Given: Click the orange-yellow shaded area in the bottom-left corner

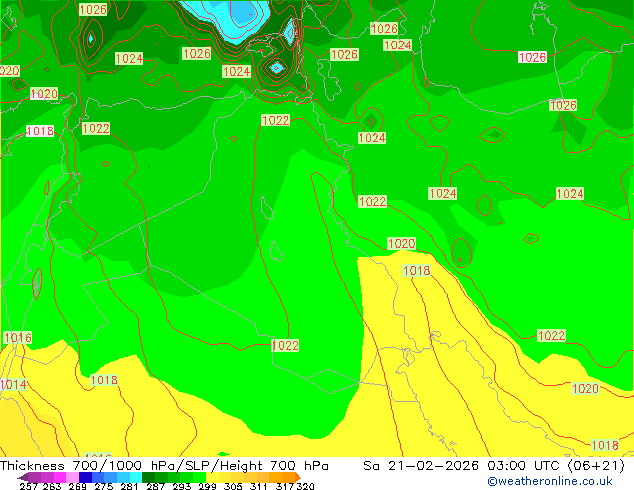Looking at the screenshot, I should 24,429.
